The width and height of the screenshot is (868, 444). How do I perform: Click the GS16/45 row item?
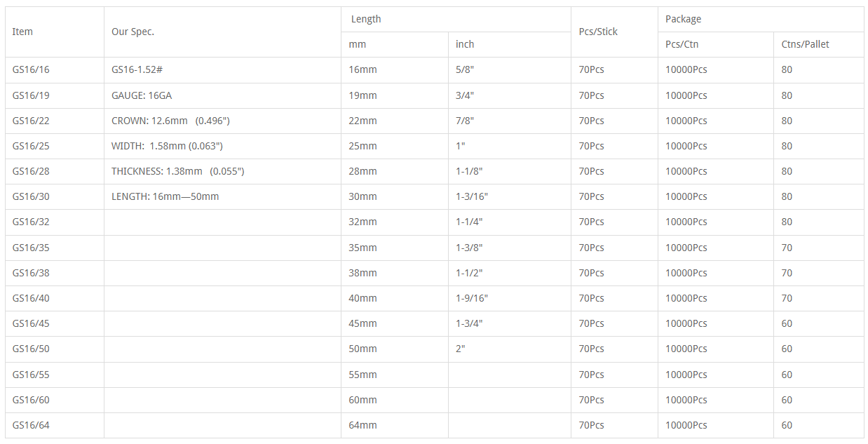[55, 323]
